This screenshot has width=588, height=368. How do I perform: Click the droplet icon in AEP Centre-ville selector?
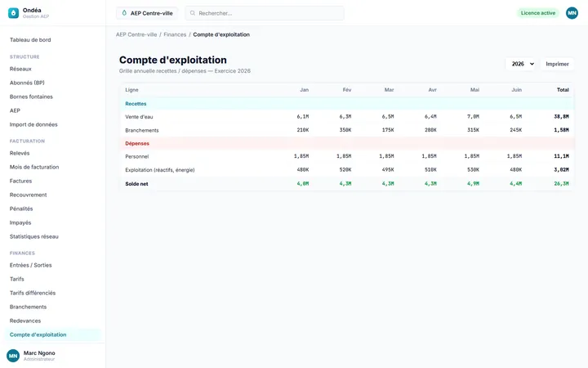124,13
